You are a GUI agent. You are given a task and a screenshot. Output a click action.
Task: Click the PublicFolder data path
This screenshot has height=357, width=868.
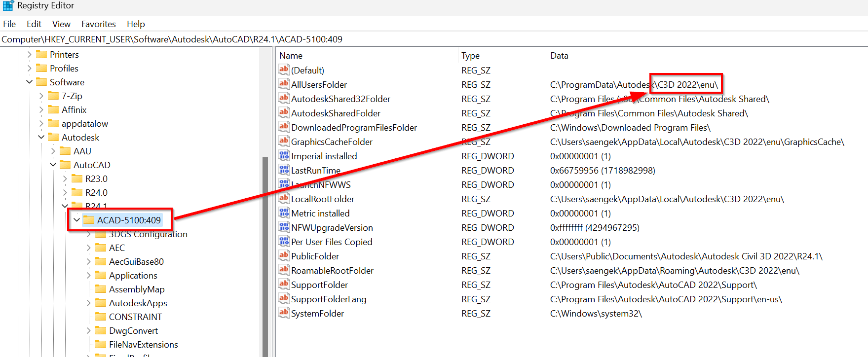tap(686, 256)
